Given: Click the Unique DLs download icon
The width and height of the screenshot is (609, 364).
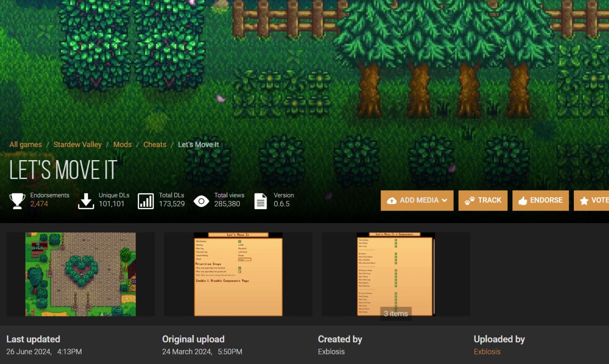Looking at the screenshot, I should [x=86, y=201].
